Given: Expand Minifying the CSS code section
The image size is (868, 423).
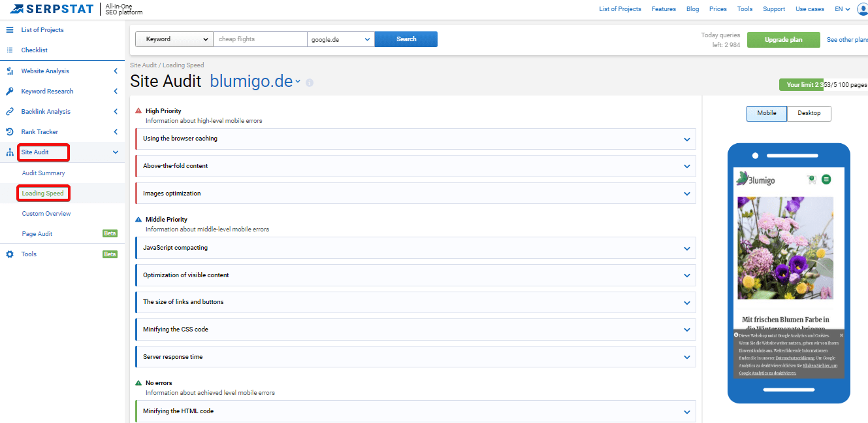Looking at the screenshot, I should (x=687, y=330).
